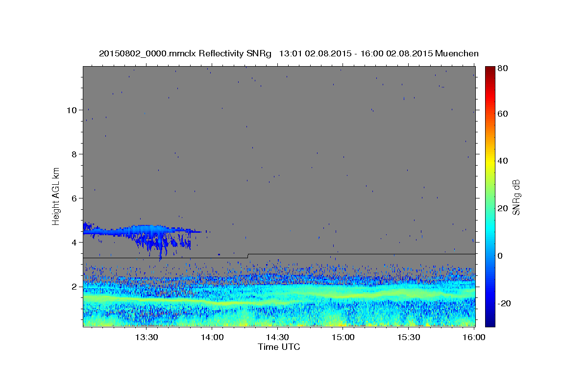The width and height of the screenshot is (588, 392).
Task: Click the height tick label 4
Action: pyautogui.click(x=74, y=243)
